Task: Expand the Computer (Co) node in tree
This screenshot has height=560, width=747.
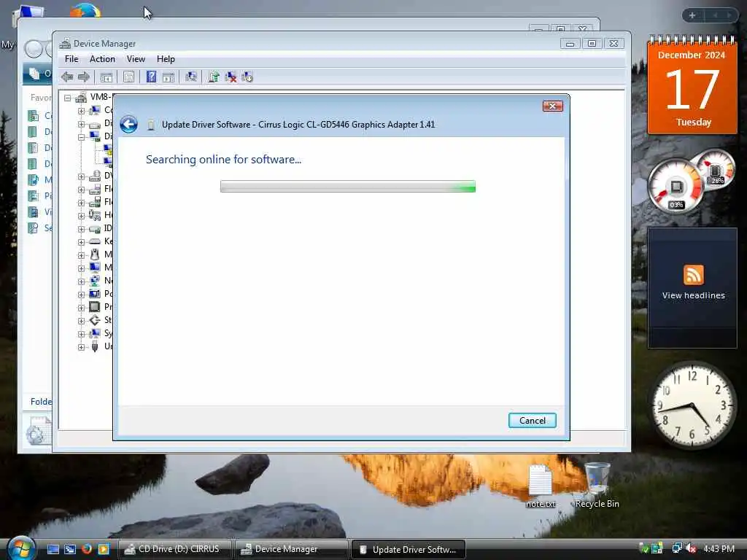Action: click(x=82, y=111)
